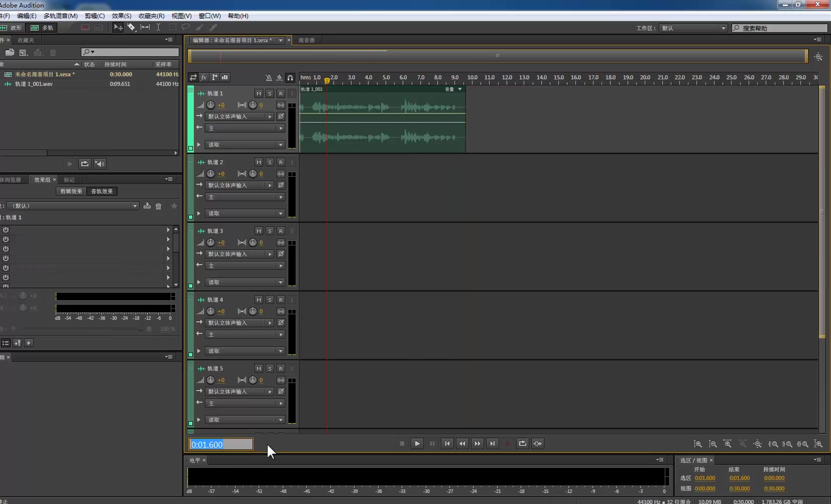
Task: Solo track 轨道 1
Action: pyautogui.click(x=270, y=93)
